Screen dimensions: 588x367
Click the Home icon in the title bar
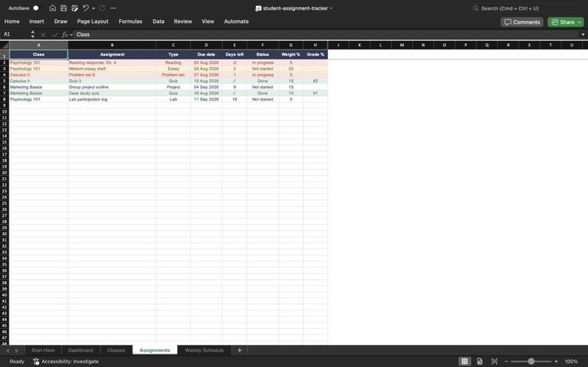(53, 8)
